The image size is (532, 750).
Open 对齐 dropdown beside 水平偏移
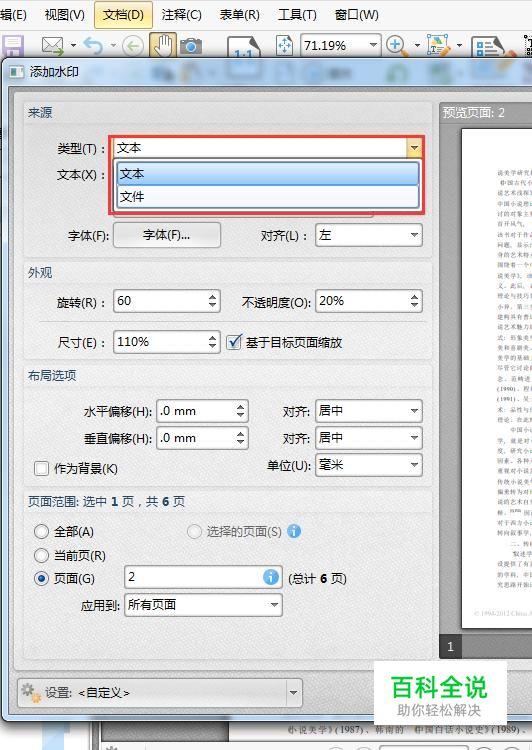(368, 411)
